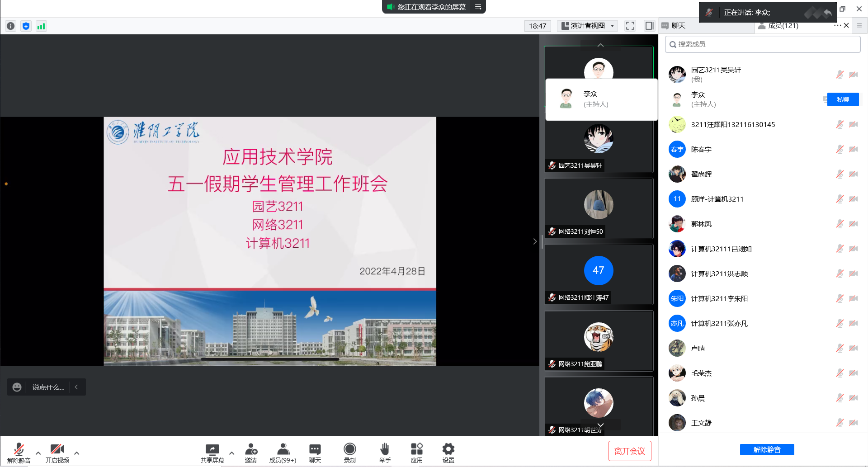Click the emoji smiley icon
The image size is (868, 467).
(x=17, y=387)
